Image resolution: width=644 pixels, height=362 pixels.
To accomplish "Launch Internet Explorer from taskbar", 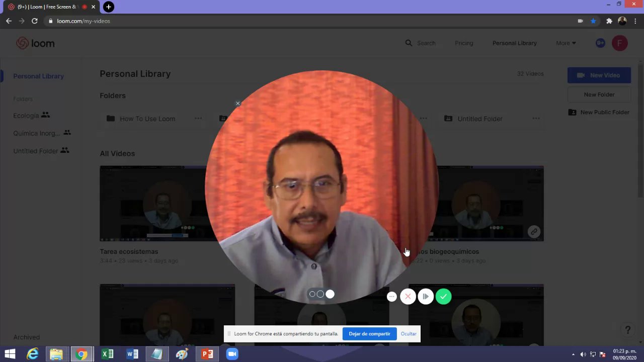I will point(33,354).
